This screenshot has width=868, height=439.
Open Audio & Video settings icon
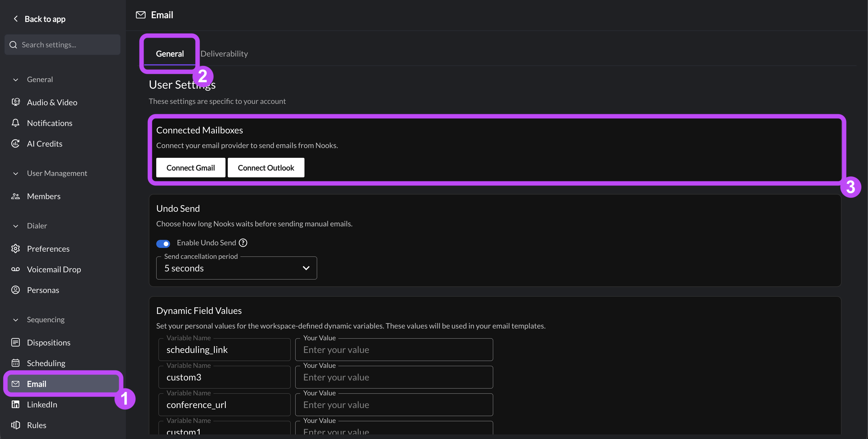(x=16, y=102)
